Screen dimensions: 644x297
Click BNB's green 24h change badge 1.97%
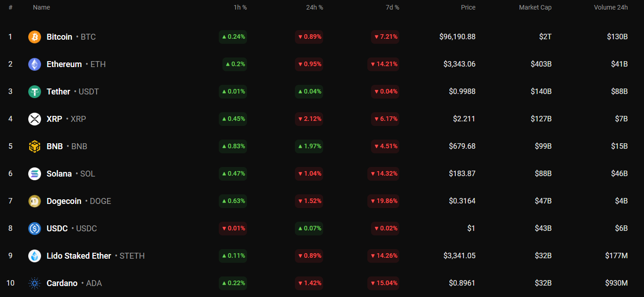pyautogui.click(x=309, y=146)
